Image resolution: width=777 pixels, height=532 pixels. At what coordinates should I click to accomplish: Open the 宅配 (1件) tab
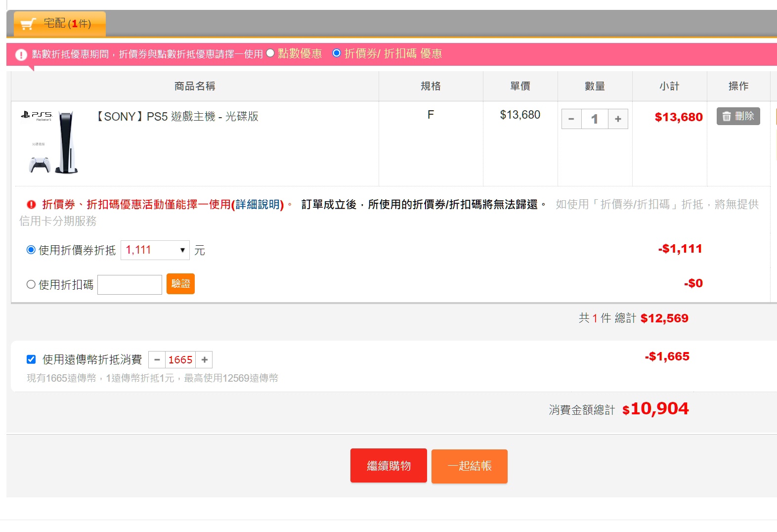click(60, 23)
